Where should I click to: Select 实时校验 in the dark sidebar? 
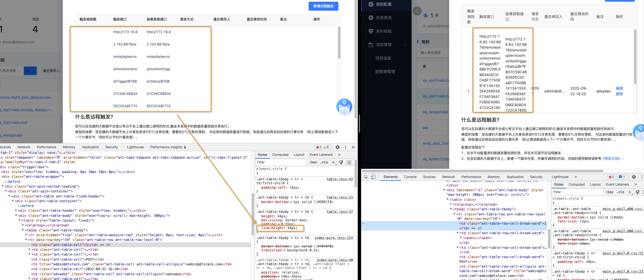coord(384,31)
